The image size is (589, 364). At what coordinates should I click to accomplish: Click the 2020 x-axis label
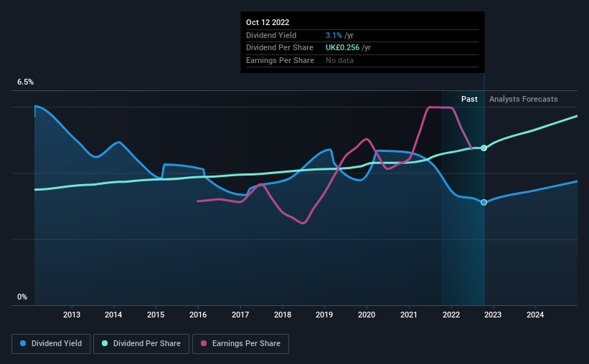point(367,315)
